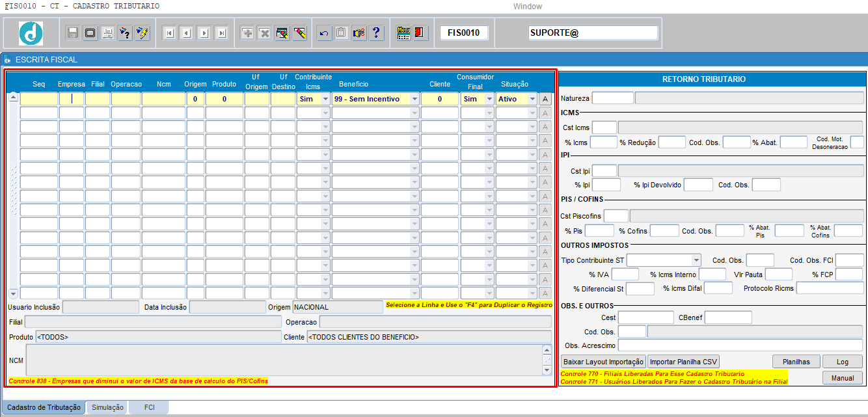Viewport: 868px width, 417px height.
Task: Click the Insert Record plus icon
Action: coord(247,33)
